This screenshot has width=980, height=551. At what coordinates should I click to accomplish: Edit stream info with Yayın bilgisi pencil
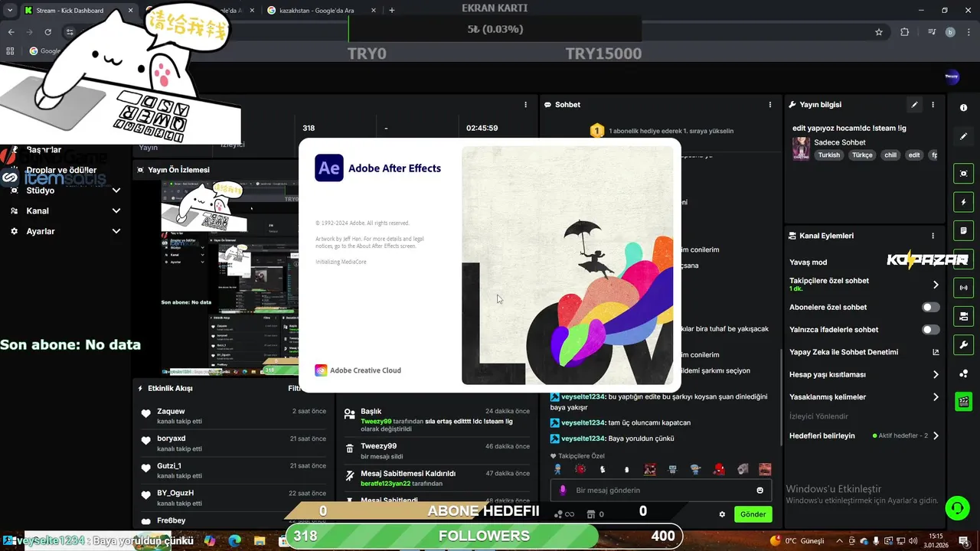914,105
